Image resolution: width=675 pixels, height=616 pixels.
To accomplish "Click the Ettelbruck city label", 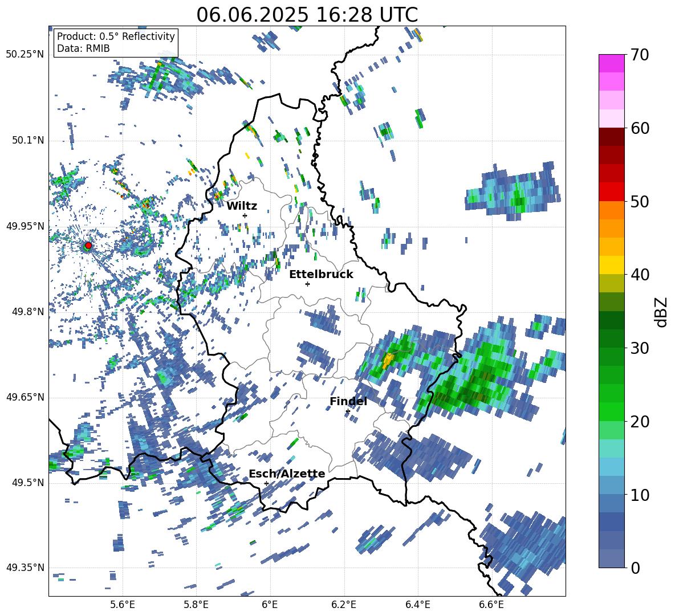I will pyautogui.click(x=321, y=275).
